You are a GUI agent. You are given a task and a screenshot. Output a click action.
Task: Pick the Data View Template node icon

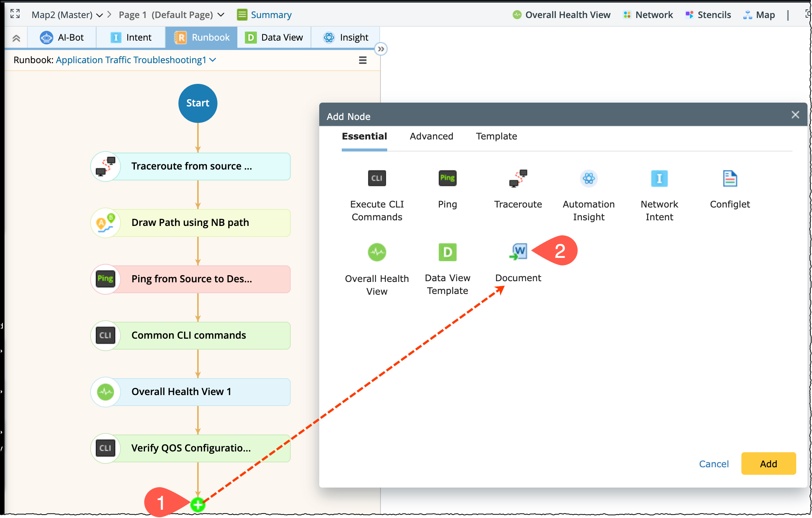click(x=447, y=252)
